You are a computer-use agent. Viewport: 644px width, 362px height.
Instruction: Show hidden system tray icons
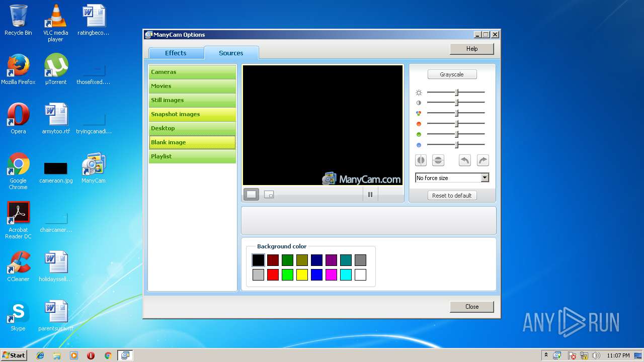tap(546, 355)
